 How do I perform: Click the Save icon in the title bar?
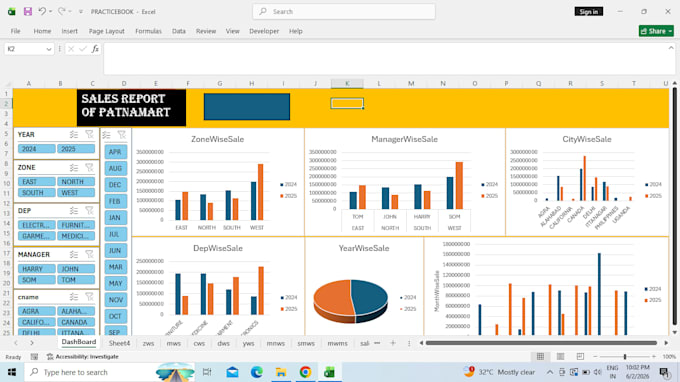[28, 12]
